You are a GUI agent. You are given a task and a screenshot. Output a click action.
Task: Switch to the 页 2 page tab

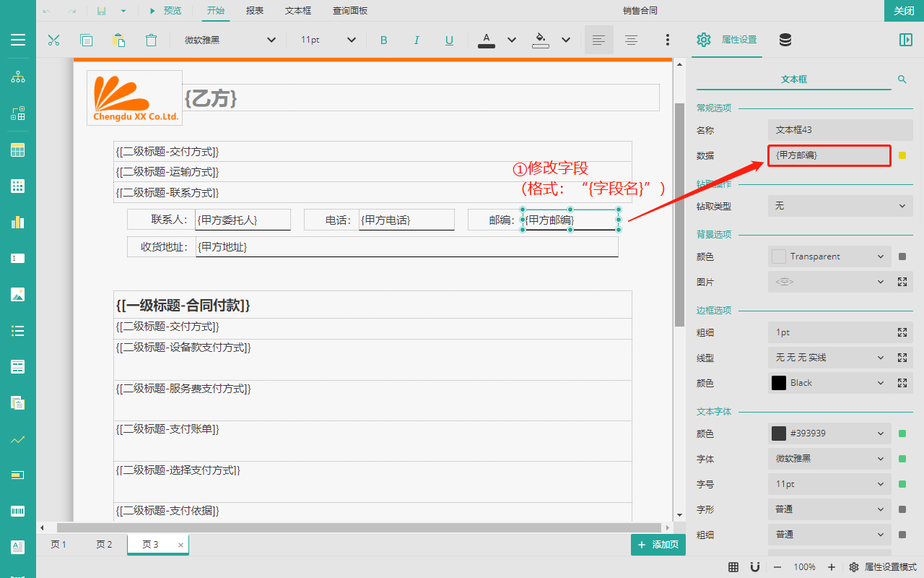104,545
